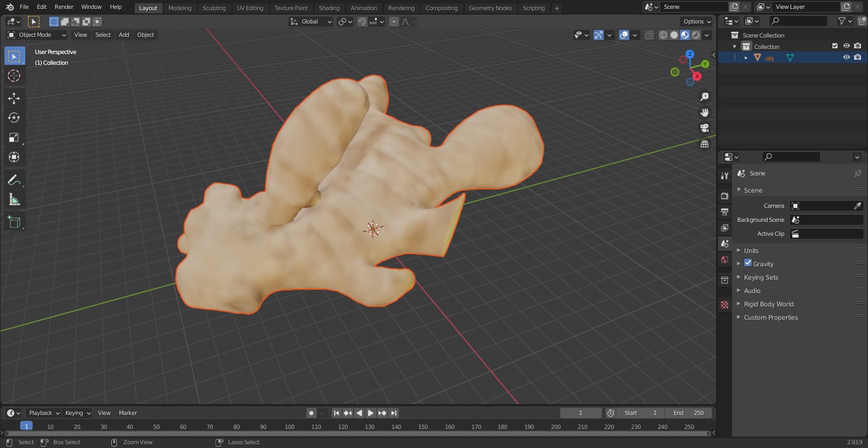Click the Camera field eyedropper icon
The height and width of the screenshot is (448, 868).
pos(857,206)
